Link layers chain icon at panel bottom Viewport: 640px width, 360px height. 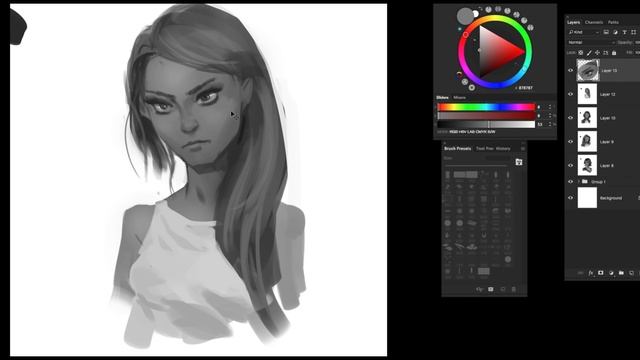click(580, 273)
